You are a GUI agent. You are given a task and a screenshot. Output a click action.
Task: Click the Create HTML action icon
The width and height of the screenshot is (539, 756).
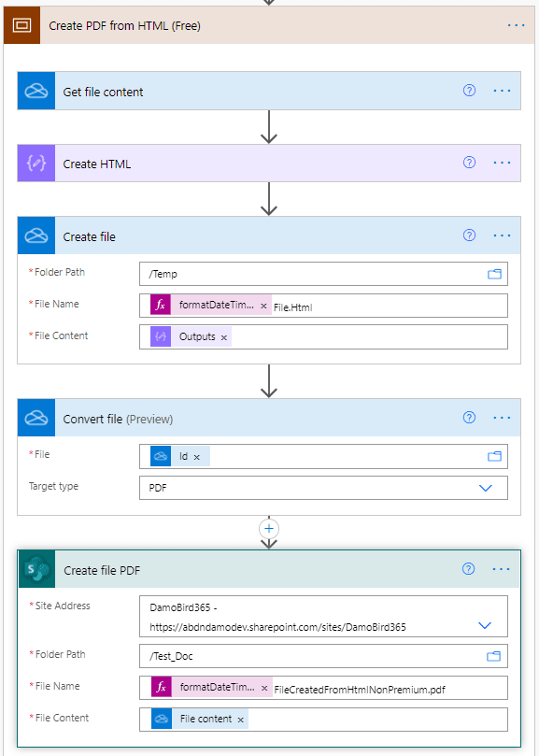[35, 163]
